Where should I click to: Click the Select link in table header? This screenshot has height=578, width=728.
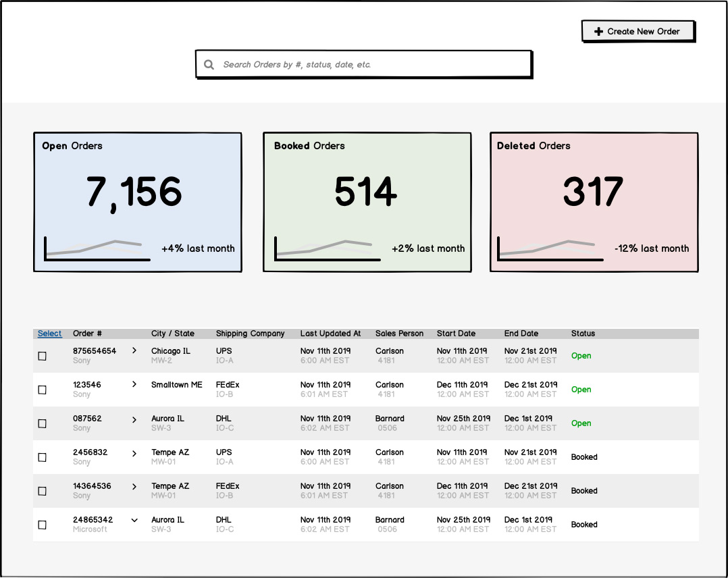[x=49, y=334]
